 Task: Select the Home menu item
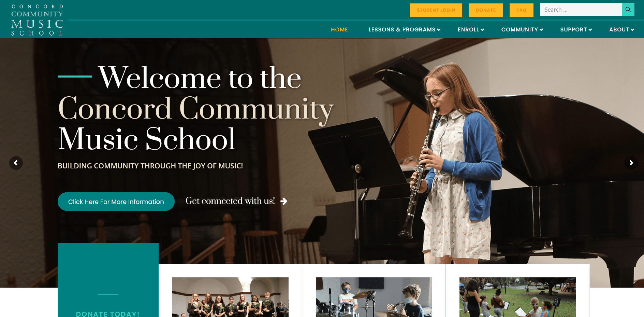pyautogui.click(x=339, y=30)
